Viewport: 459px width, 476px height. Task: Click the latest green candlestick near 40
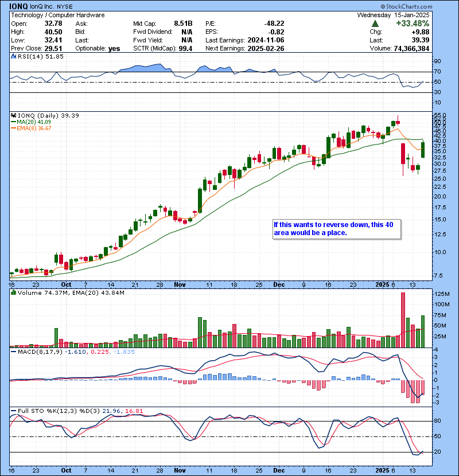click(422, 150)
